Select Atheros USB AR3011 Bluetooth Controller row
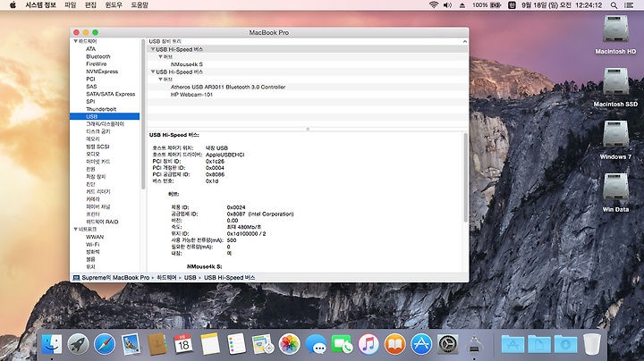This screenshot has width=644, height=361. pos(308,87)
